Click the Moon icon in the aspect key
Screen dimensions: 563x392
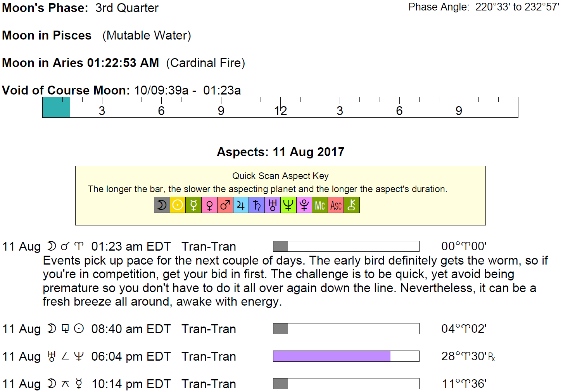(x=162, y=205)
